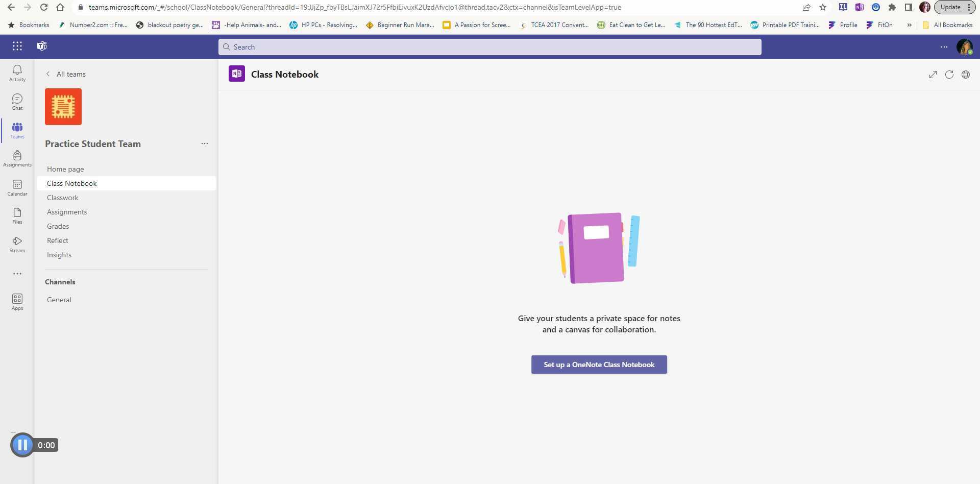980x484 pixels.
Task: Show hidden bookmarks with the chevron
Action: coord(909,25)
